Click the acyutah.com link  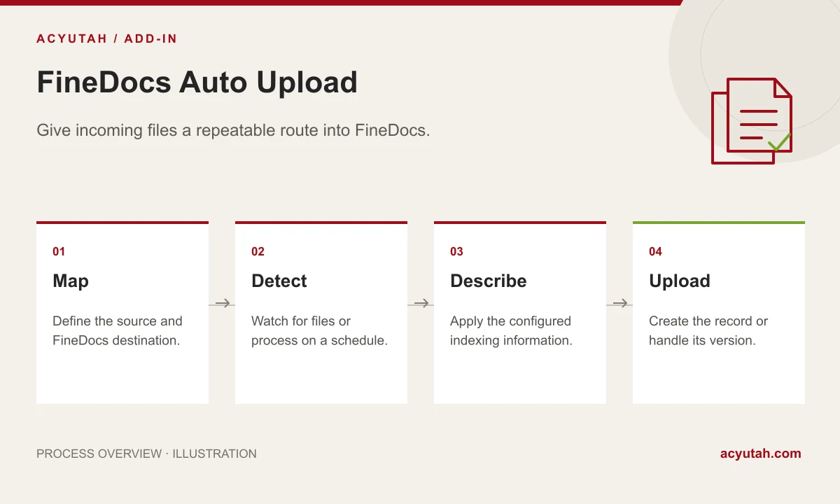760,454
